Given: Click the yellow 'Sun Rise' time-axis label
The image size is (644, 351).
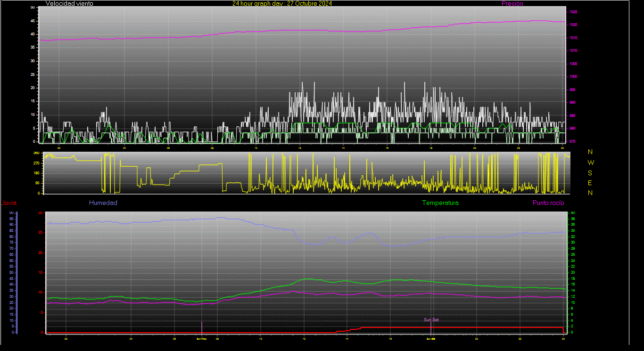Looking at the screenshot, I should click(202, 338).
